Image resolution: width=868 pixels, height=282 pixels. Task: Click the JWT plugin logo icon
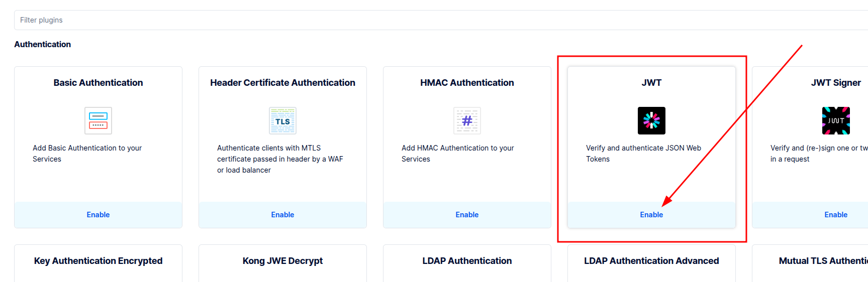point(651,120)
